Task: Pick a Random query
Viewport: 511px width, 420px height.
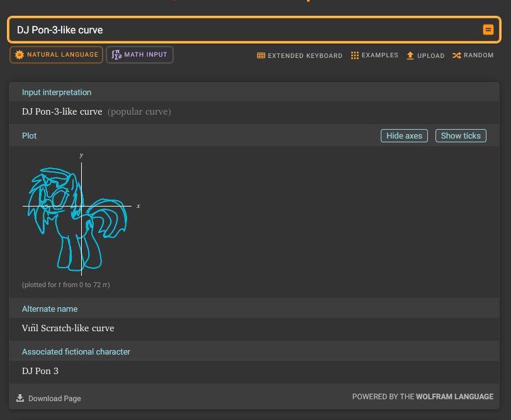Action: coord(473,55)
